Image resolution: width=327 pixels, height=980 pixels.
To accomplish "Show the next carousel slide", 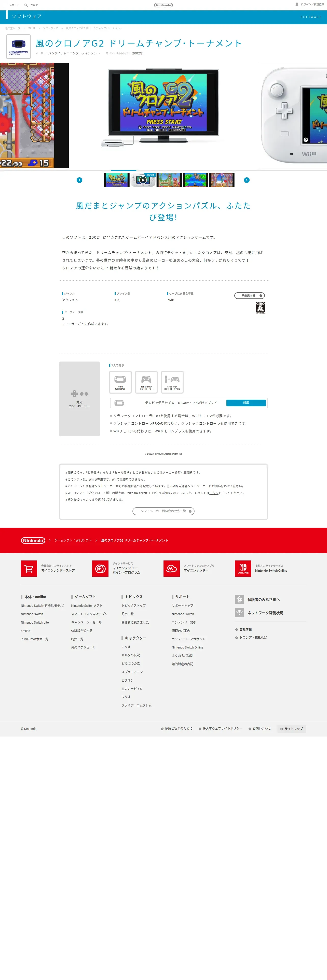I will (247, 180).
